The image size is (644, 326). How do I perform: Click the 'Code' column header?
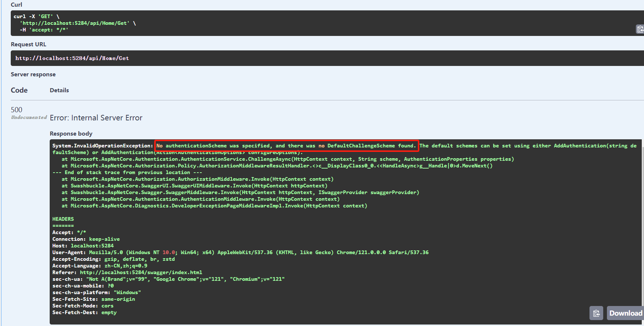coord(19,90)
